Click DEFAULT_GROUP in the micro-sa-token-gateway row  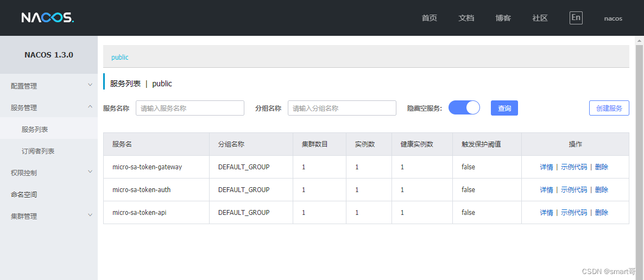pos(244,167)
